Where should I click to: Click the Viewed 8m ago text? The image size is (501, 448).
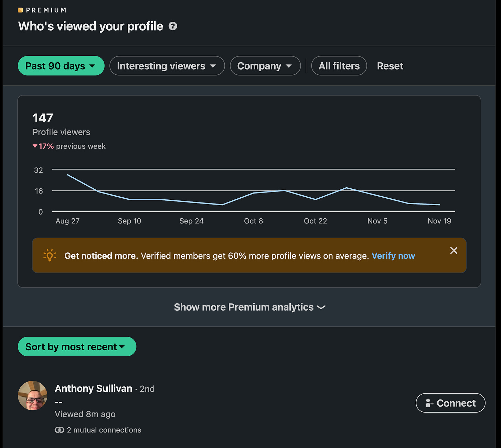coord(85,414)
